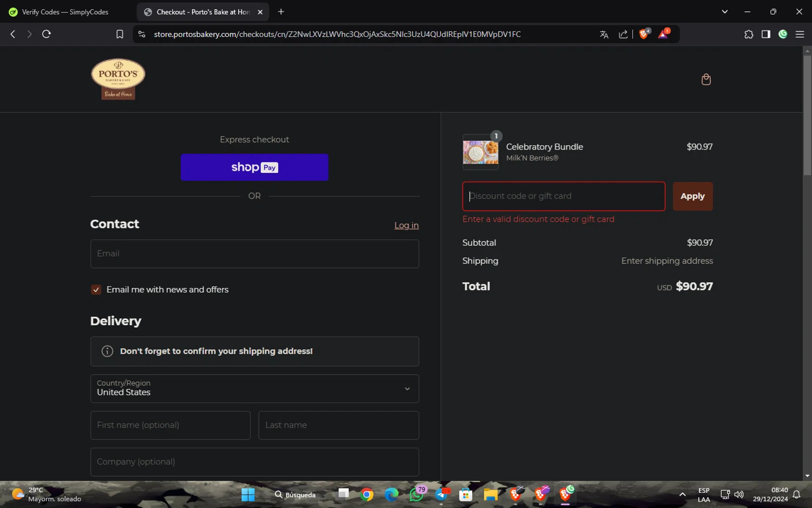812x508 pixels.
Task: Click the Celebratory Bundle product name
Action: 545,147
